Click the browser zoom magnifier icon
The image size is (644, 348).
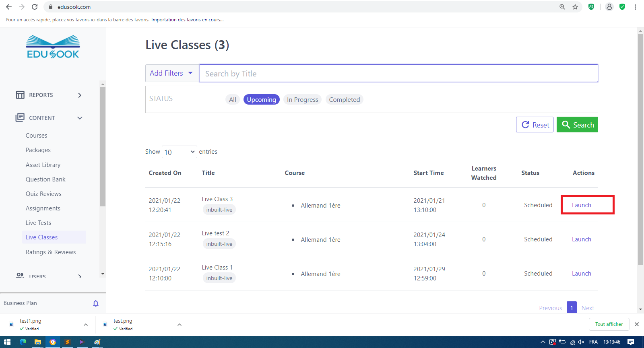click(x=562, y=7)
